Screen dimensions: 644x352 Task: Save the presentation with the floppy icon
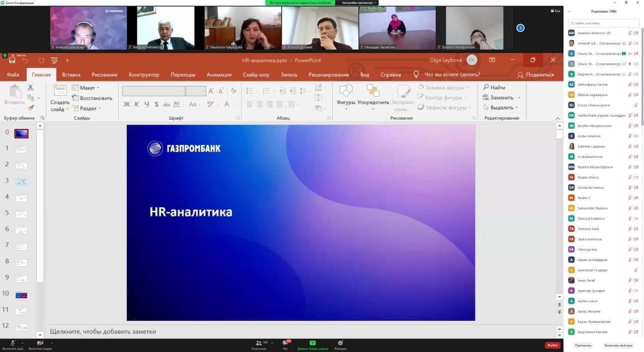click(12, 60)
